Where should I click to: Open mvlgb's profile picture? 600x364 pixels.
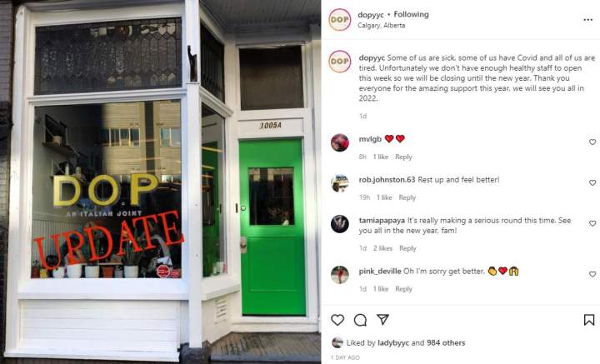coord(340,142)
